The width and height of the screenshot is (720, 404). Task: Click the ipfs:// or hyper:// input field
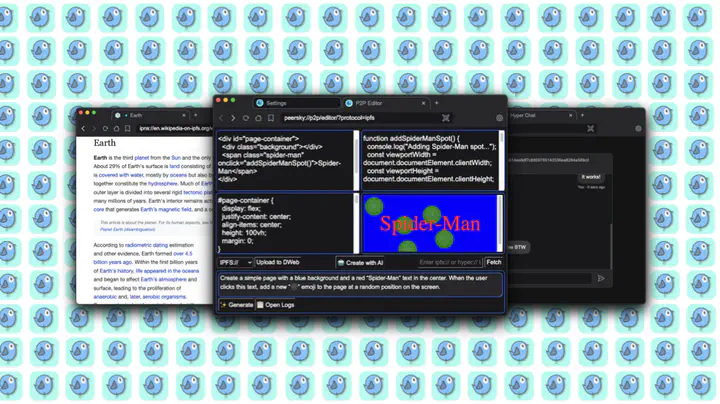[450, 262]
